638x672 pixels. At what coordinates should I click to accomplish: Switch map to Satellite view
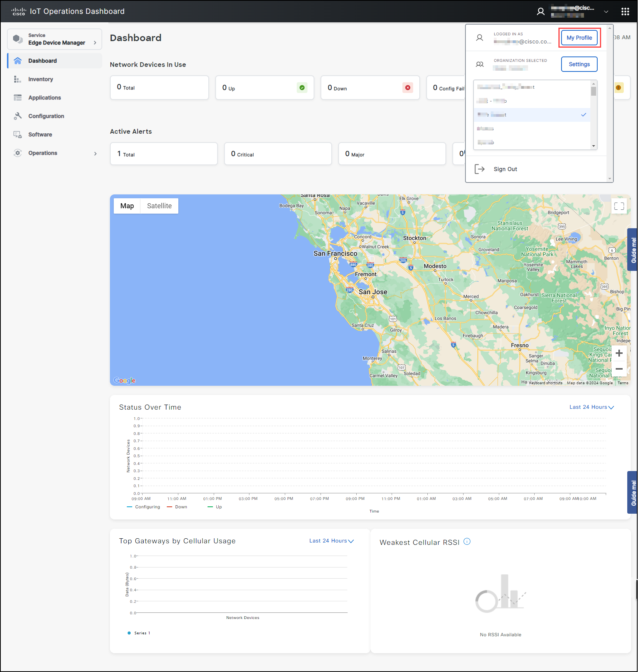(159, 206)
